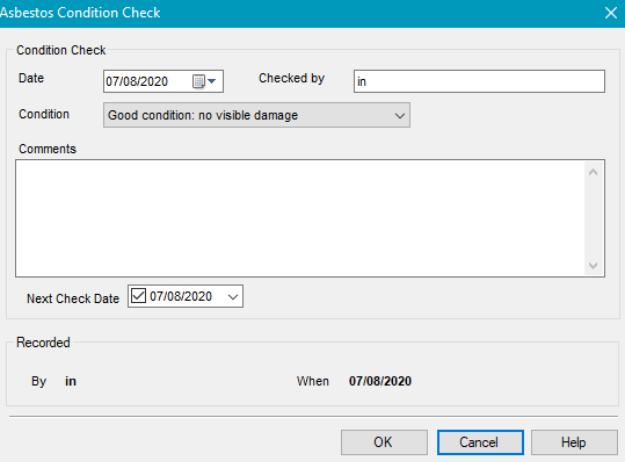Close the Asbestos Condition Check dialog
625x462 pixels.
pyautogui.click(x=611, y=13)
